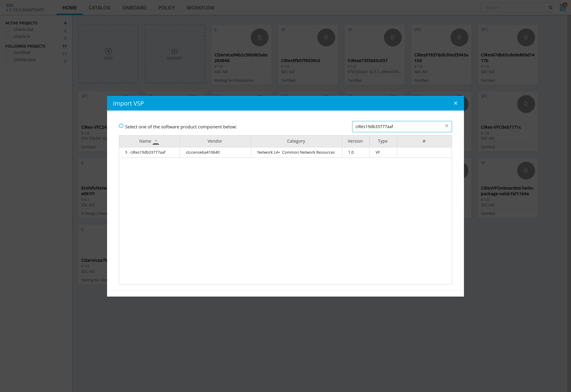Screen dimensions: 571x392
Task: Toggle the Check Out checkbox
Action: [8, 29]
